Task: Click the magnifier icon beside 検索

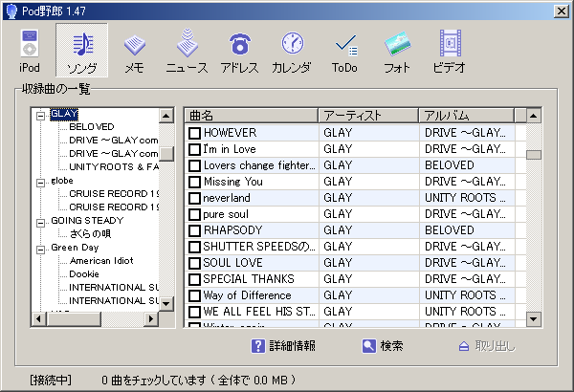Action: click(369, 346)
